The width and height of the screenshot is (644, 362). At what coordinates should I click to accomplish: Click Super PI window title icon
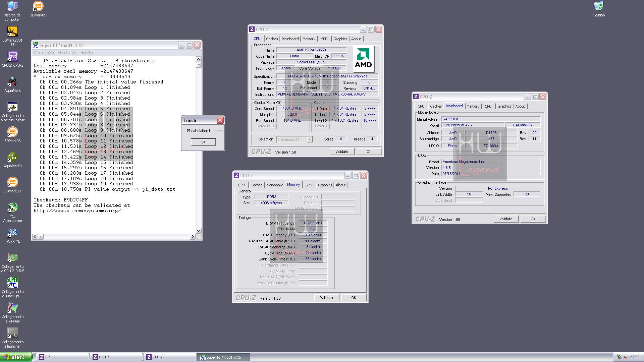coord(35,45)
